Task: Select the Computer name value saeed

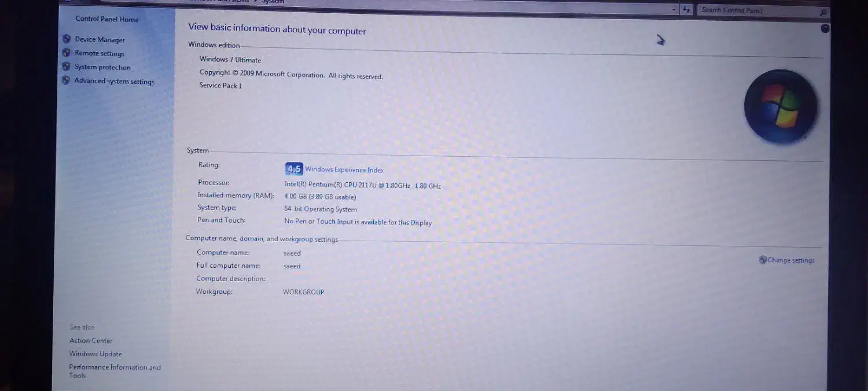Action: click(292, 253)
